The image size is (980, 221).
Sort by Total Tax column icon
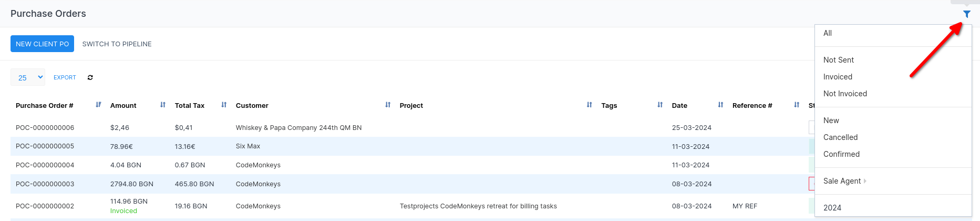pyautogui.click(x=224, y=105)
